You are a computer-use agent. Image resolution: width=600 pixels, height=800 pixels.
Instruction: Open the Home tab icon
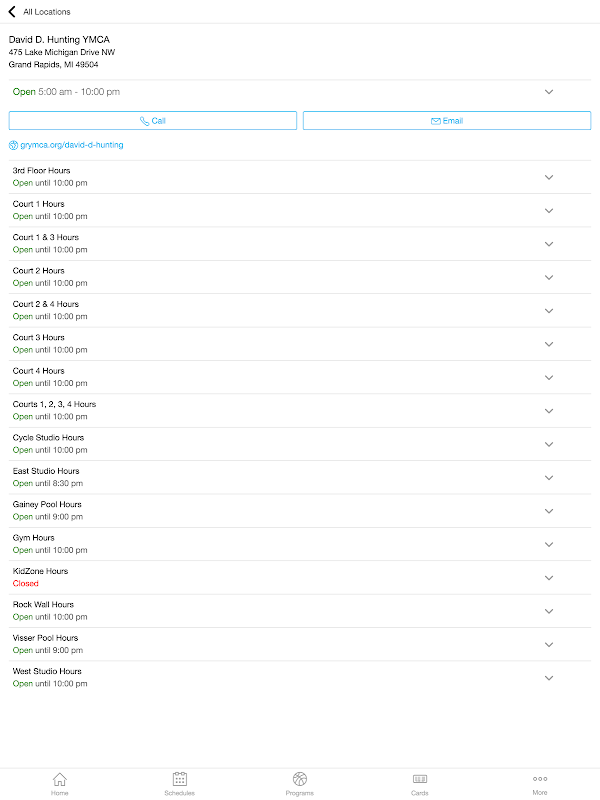pyautogui.click(x=60, y=779)
